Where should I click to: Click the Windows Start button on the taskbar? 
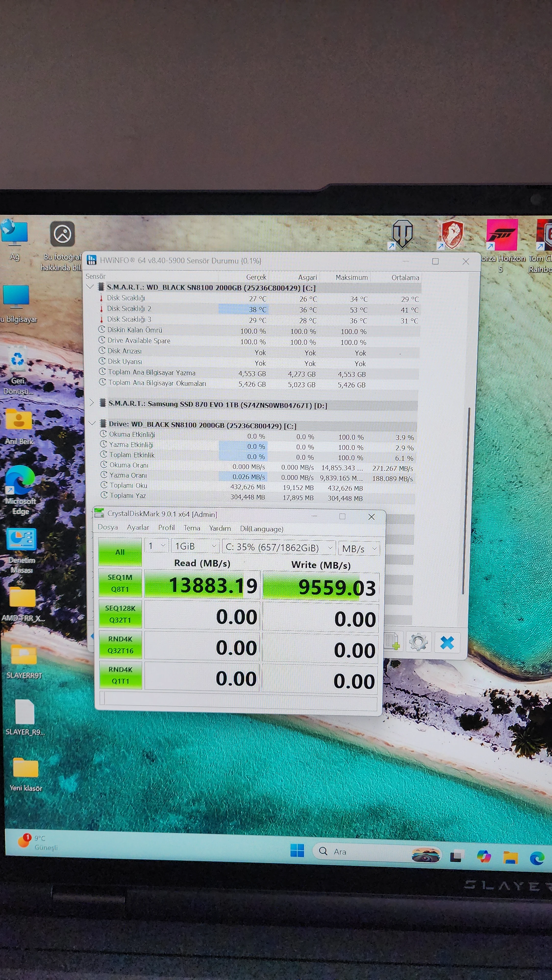coord(297,850)
